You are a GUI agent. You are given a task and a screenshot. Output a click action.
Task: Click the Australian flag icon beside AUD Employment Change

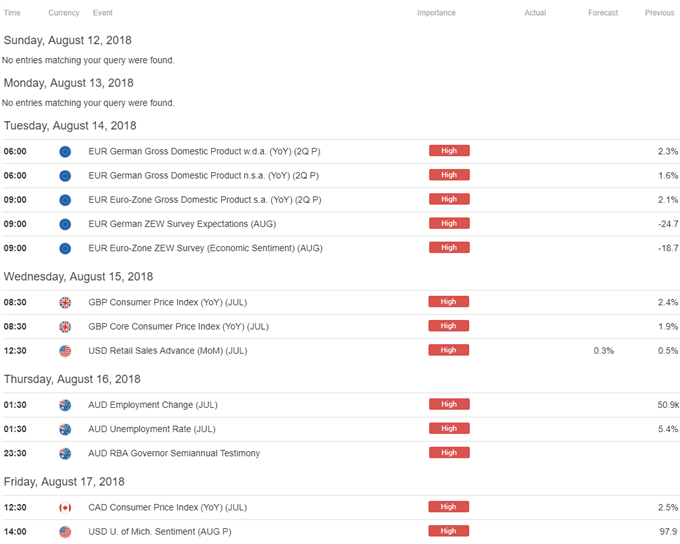(65, 406)
